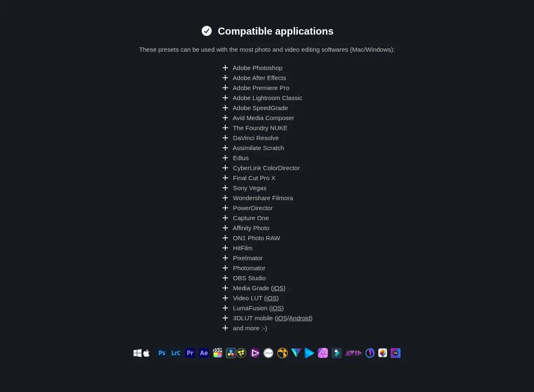Click the Apple logo icon
534x392 pixels.
pyautogui.click(x=146, y=353)
